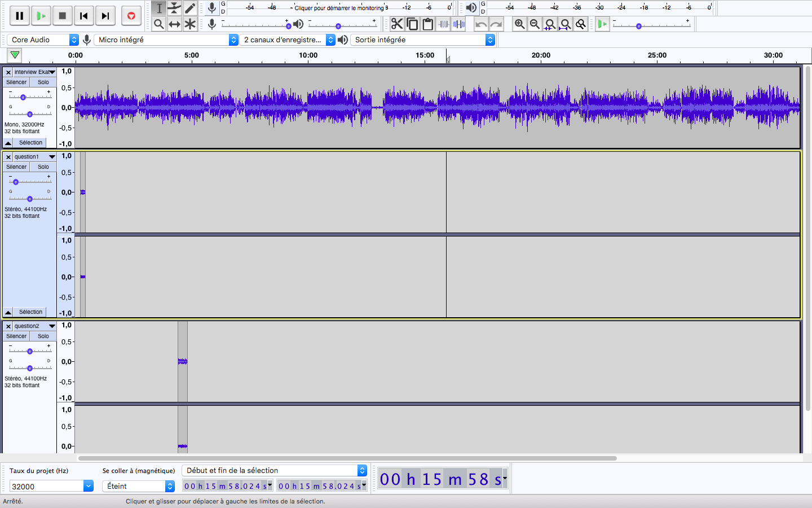This screenshot has height=508, width=812.
Task: Select the pencil Draw tool
Action: pyautogui.click(x=190, y=8)
